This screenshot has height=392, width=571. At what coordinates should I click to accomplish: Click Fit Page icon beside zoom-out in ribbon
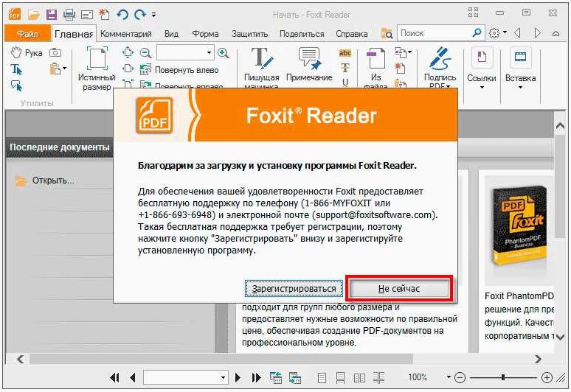(x=128, y=53)
